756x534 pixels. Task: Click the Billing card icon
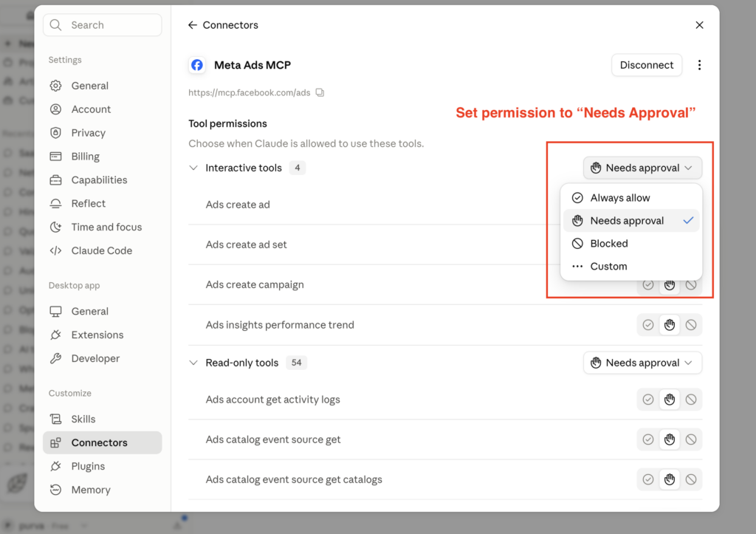click(x=56, y=157)
